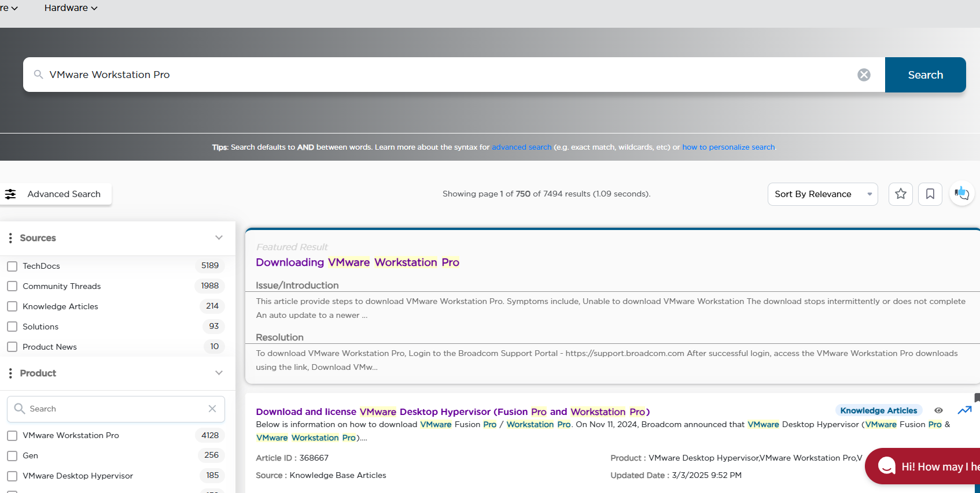Check the TechDocs source filter
Image resolution: width=980 pixels, height=493 pixels.
(x=12, y=266)
